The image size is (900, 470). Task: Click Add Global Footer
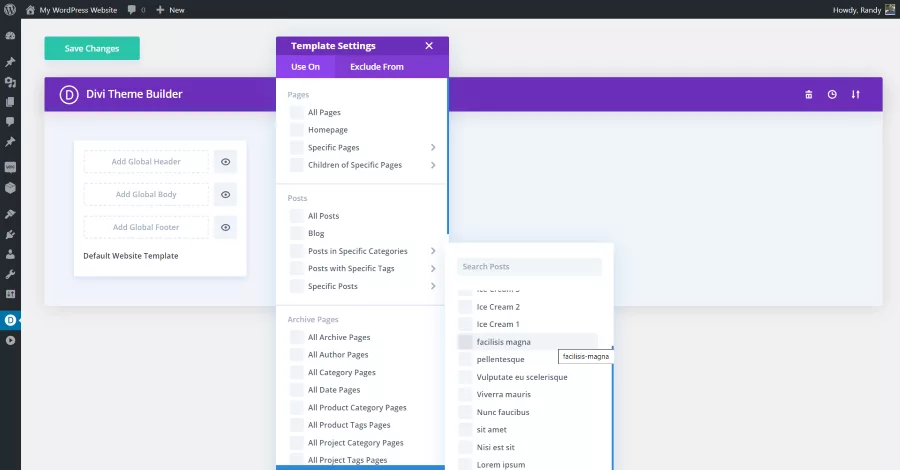pyautogui.click(x=146, y=227)
